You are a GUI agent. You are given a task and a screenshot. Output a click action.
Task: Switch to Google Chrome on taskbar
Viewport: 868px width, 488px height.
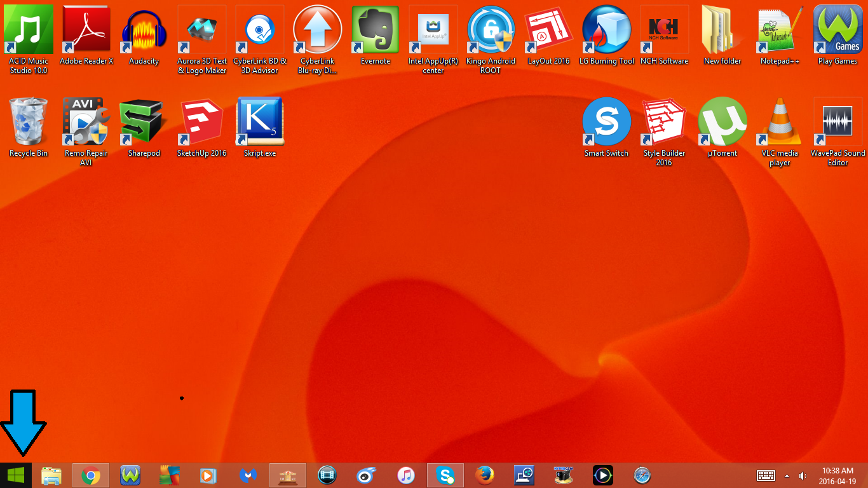pos(91,475)
